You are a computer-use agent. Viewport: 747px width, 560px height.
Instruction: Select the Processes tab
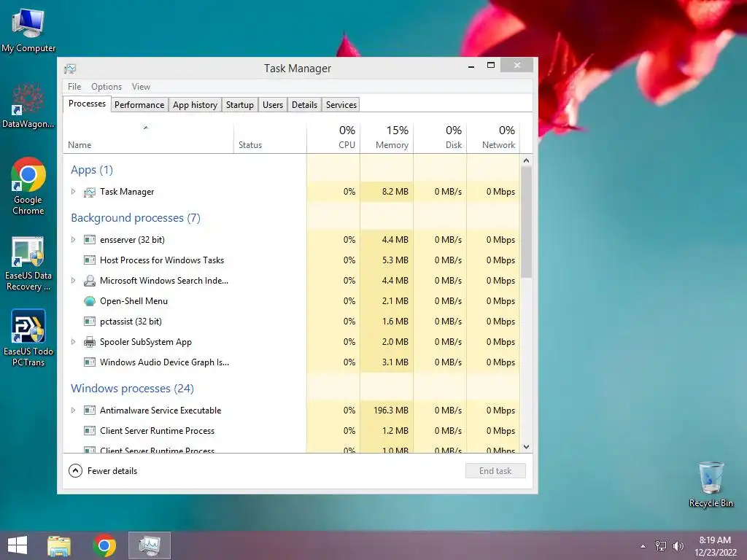pyautogui.click(x=88, y=104)
